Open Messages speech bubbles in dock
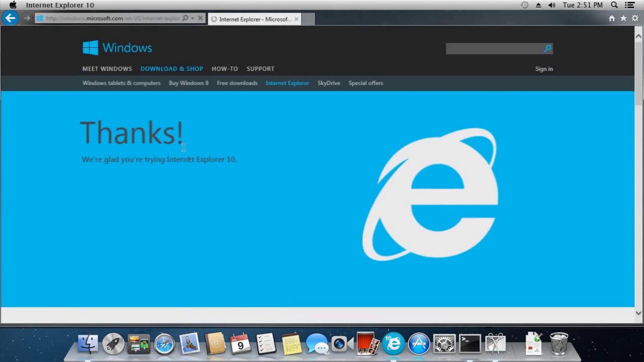This screenshot has width=644, height=362. pos(317,344)
